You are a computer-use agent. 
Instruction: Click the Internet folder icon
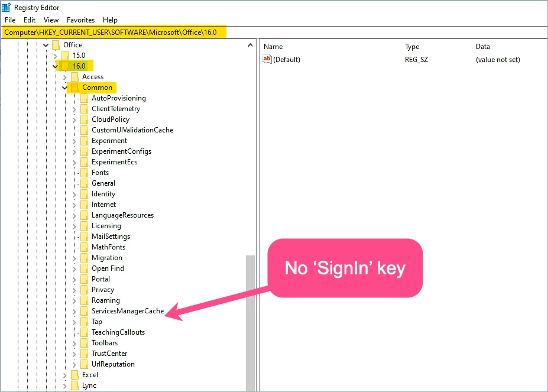[x=84, y=205]
